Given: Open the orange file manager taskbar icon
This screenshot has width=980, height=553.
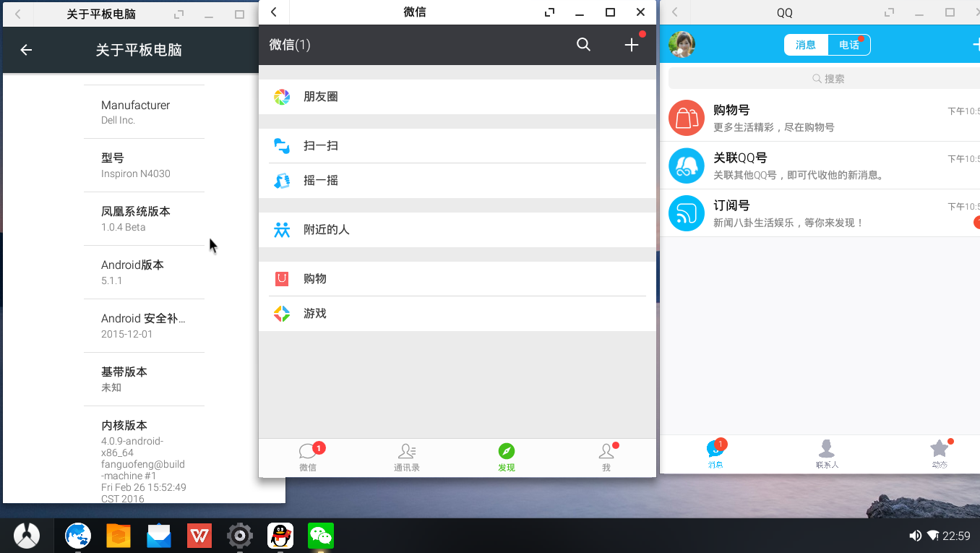Looking at the screenshot, I should pyautogui.click(x=119, y=536).
